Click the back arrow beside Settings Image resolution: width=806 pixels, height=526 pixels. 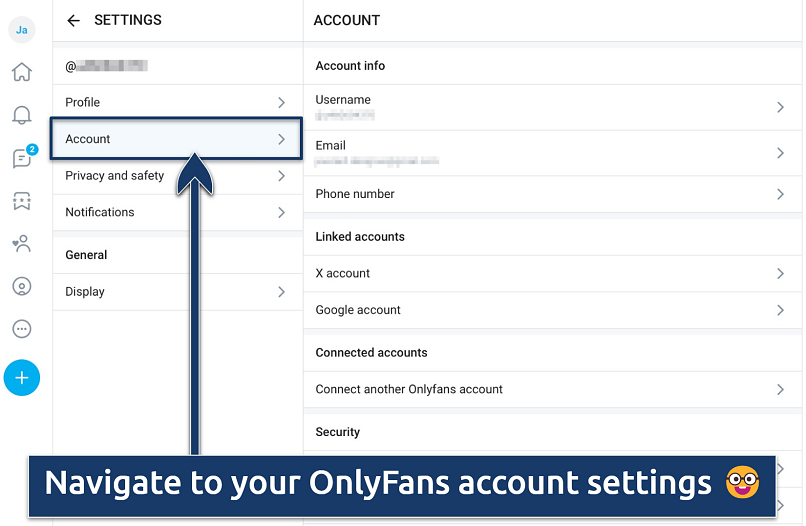pos(73,20)
